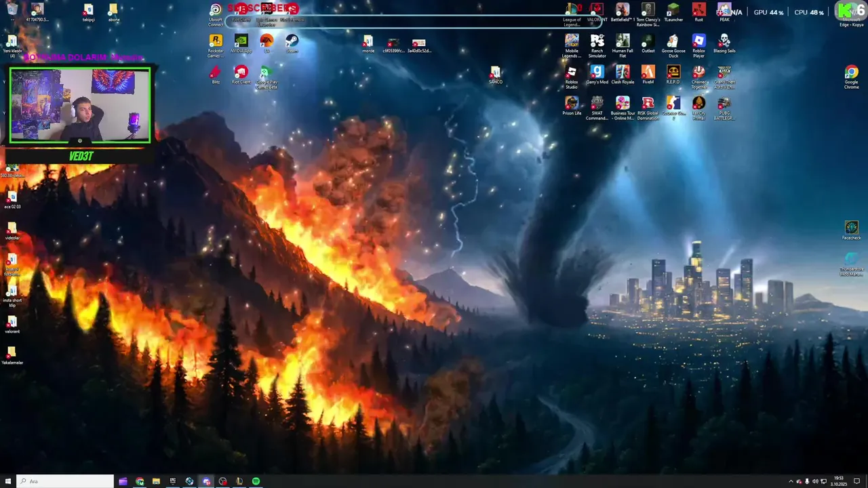Viewport: 868px width, 488px height.
Task: Open the Thunderstore Mod Manager icon
Action: (851, 260)
